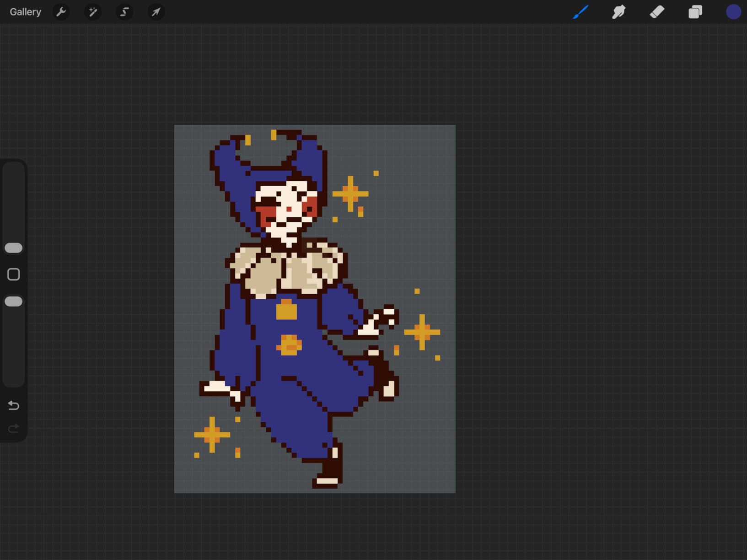Undo the last action
Screen dimensions: 747x560
click(x=14, y=405)
